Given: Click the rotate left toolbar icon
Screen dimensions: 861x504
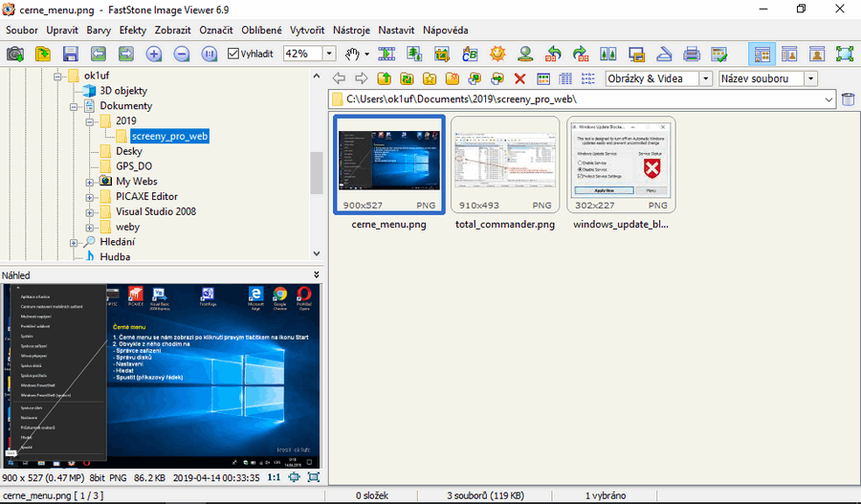Looking at the screenshot, I should tap(553, 54).
